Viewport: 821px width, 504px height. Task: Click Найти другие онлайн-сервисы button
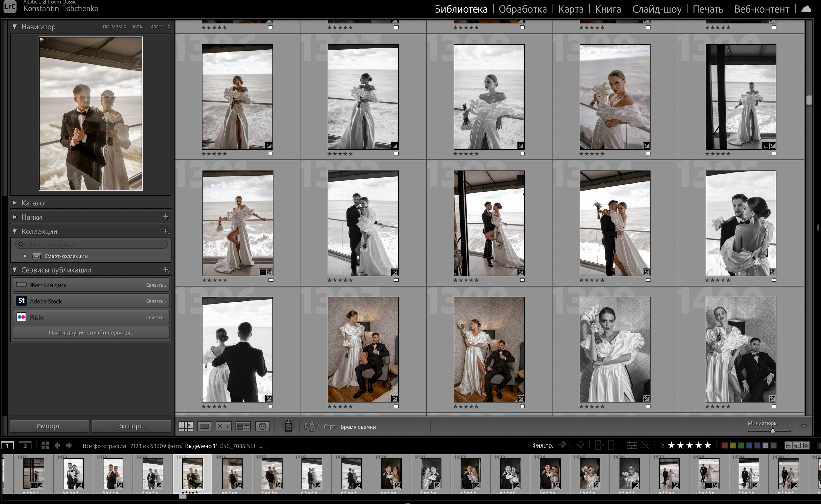[x=91, y=332]
